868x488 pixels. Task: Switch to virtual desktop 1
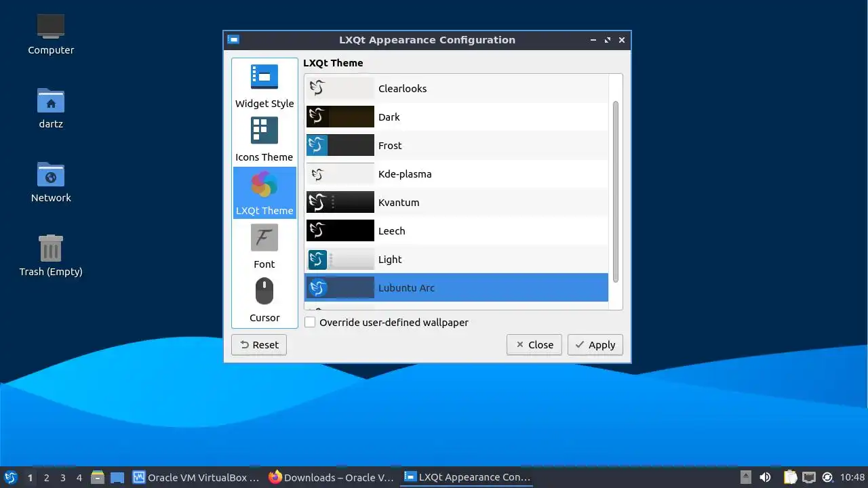coord(30,478)
